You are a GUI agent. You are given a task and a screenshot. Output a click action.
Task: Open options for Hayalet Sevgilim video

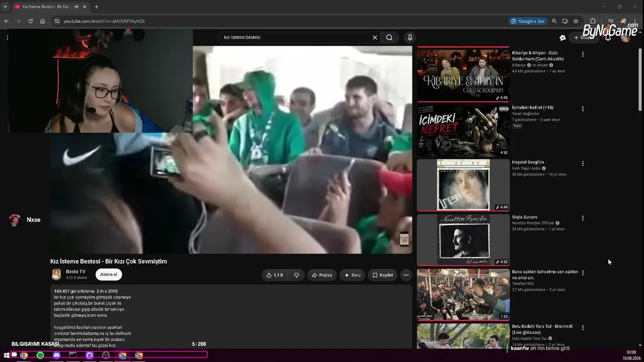[583, 163]
